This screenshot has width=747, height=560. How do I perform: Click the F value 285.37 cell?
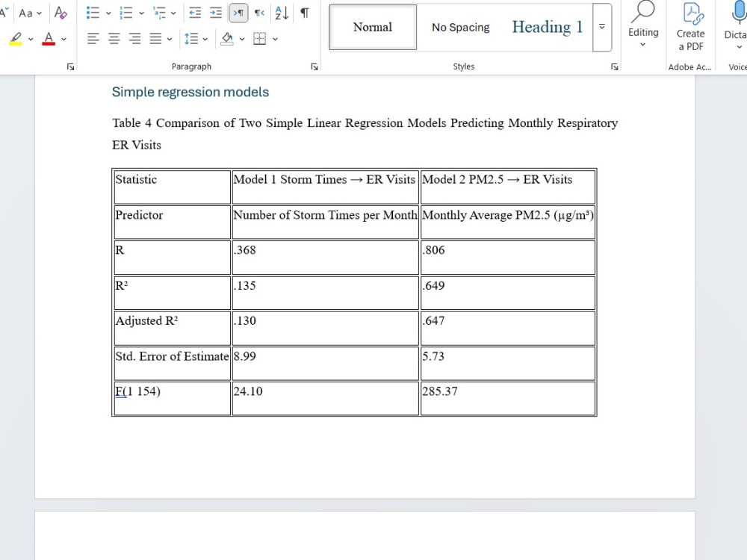(x=508, y=399)
